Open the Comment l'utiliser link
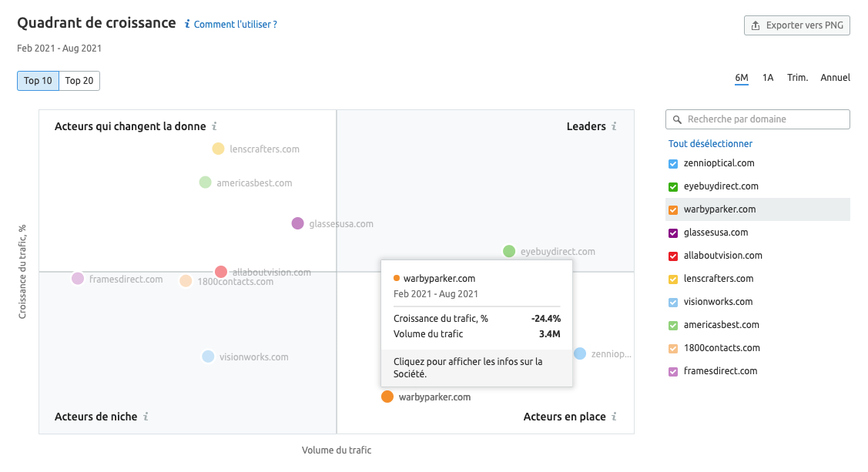 (233, 24)
